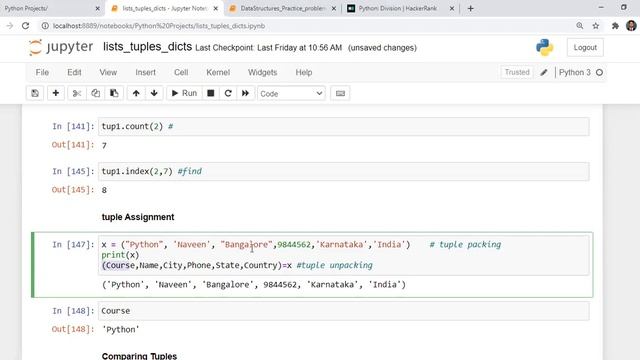This screenshot has height=360, width=640.
Task: Click the Comparing Tuples heading
Action: coord(139,356)
